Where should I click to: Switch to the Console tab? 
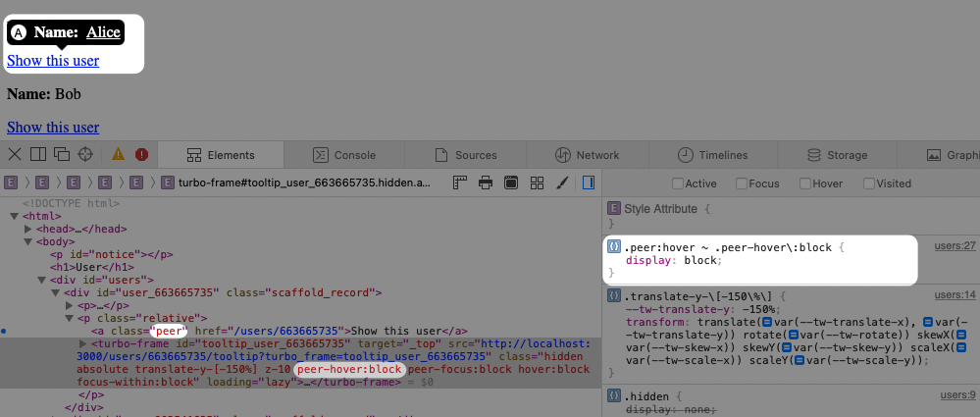pyautogui.click(x=344, y=155)
